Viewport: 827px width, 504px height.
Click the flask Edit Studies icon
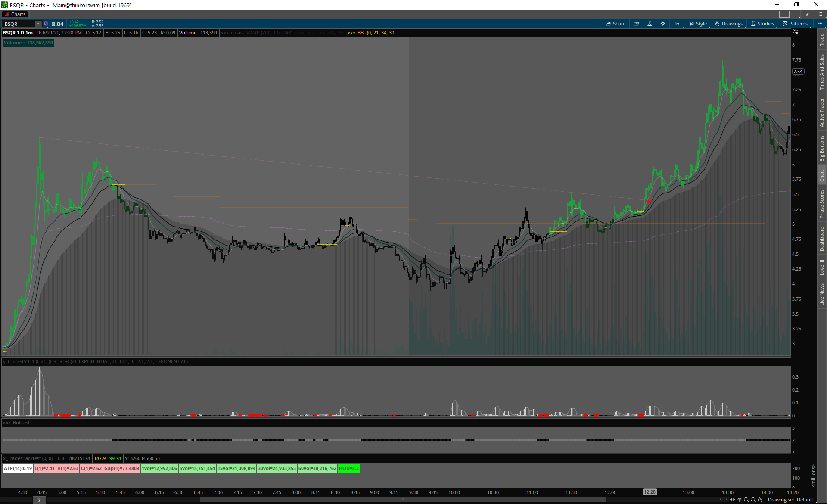(x=650, y=24)
